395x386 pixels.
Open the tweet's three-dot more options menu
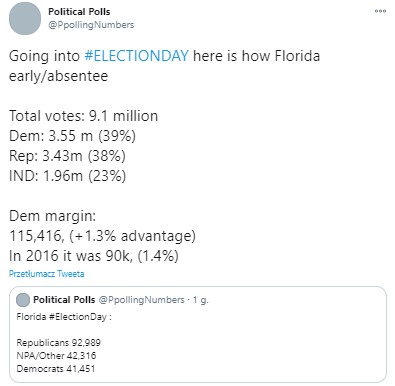[380, 11]
